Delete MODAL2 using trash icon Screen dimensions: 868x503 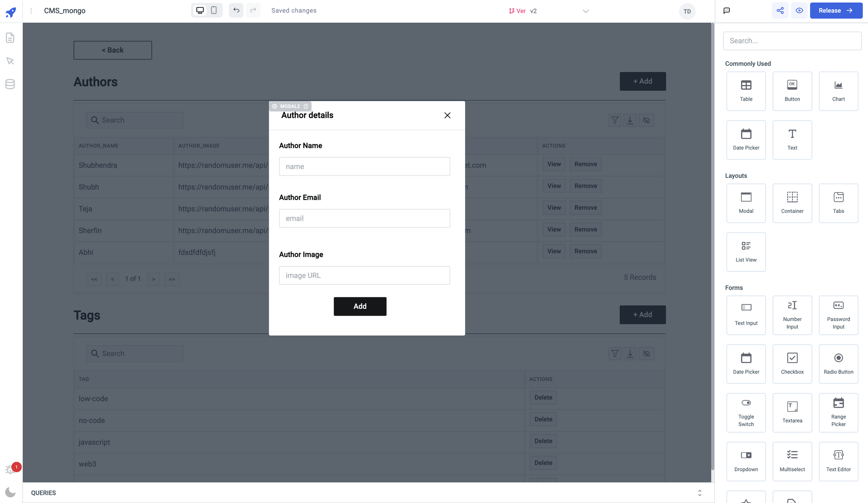coord(306,106)
